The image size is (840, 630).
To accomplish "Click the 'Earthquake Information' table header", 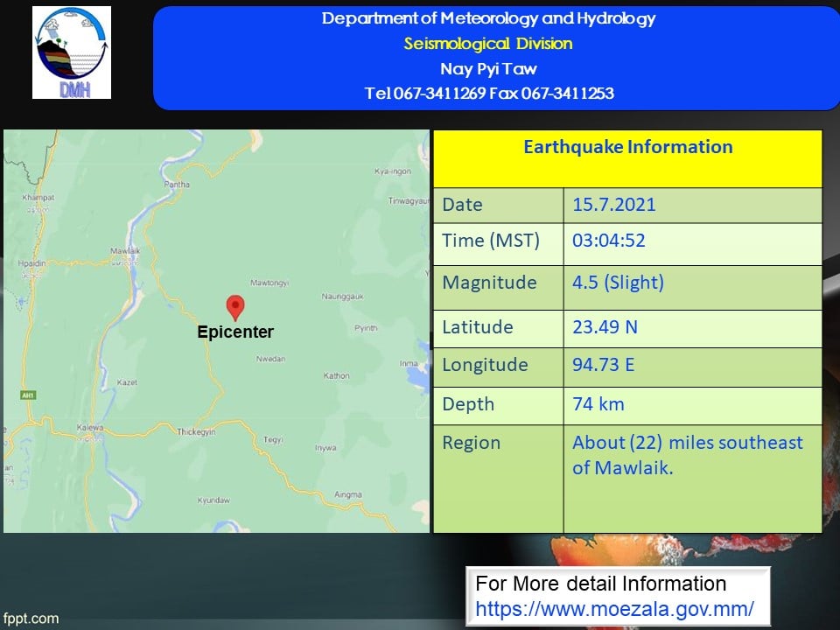I will (628, 158).
